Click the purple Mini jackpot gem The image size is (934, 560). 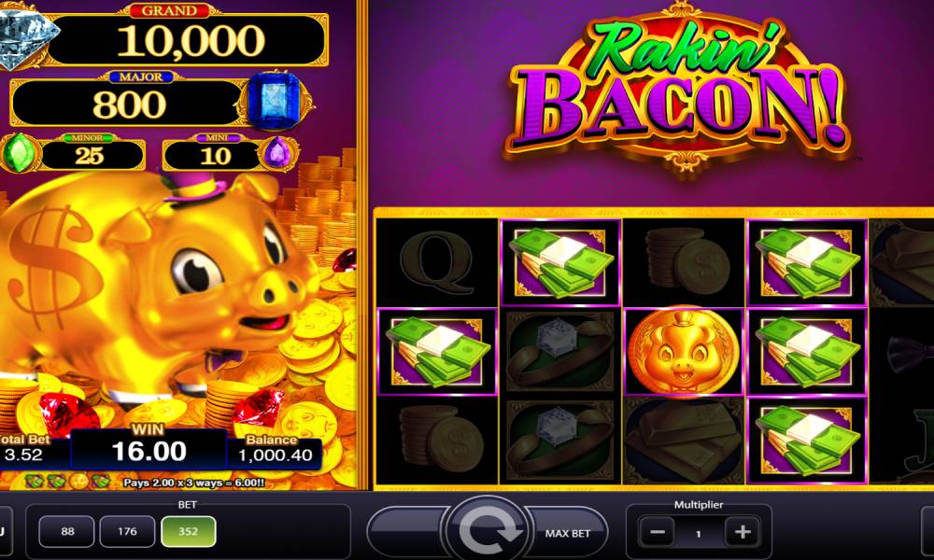click(x=276, y=154)
